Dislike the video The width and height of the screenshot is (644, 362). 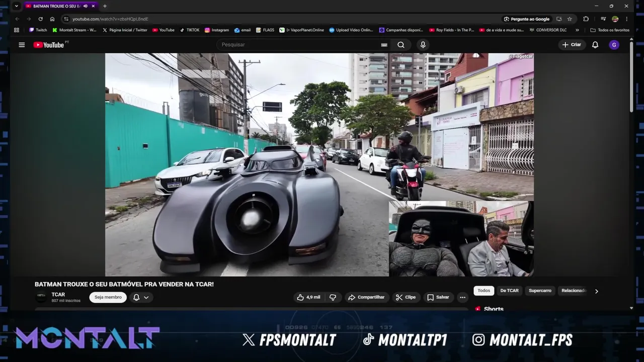333,297
